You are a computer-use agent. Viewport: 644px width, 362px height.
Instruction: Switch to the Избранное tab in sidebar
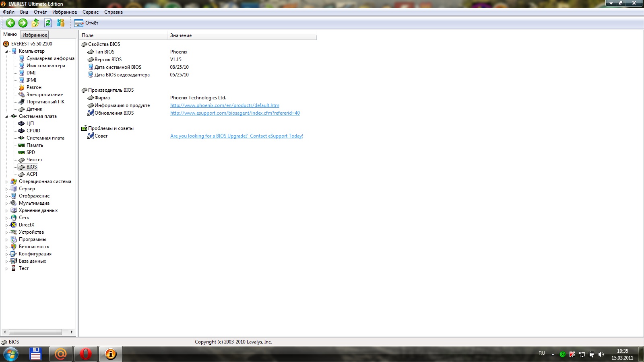click(x=35, y=35)
